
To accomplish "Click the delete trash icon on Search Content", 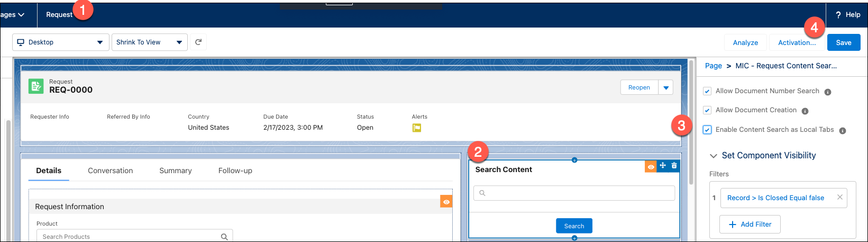I will [x=674, y=166].
